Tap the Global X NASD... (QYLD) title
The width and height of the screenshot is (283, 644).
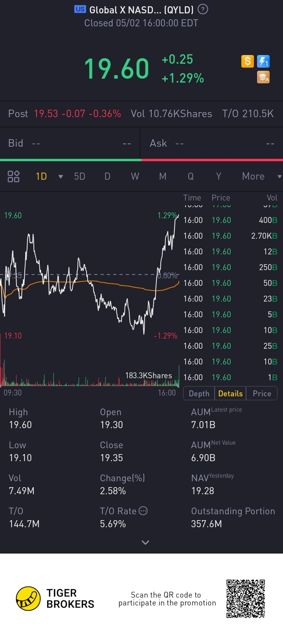pos(141,10)
